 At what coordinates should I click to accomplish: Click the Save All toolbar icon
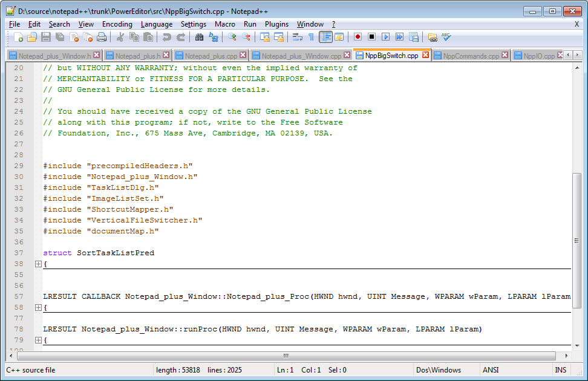(59, 37)
